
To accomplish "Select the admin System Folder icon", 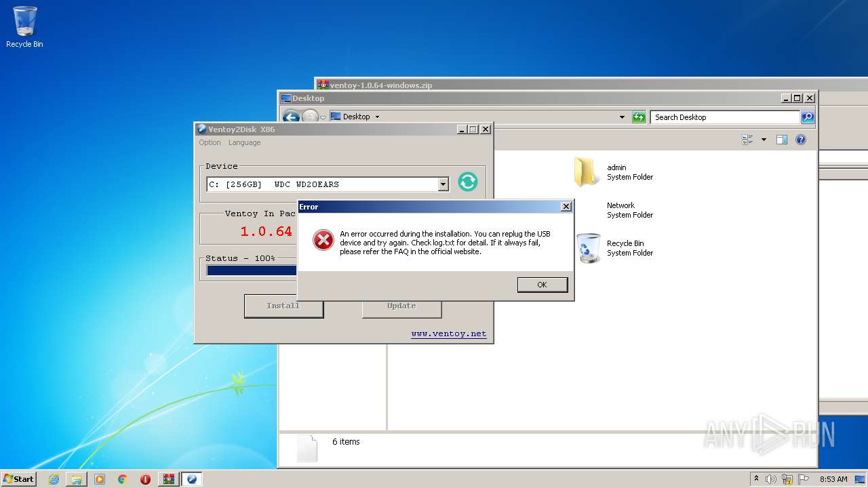I will pos(586,172).
